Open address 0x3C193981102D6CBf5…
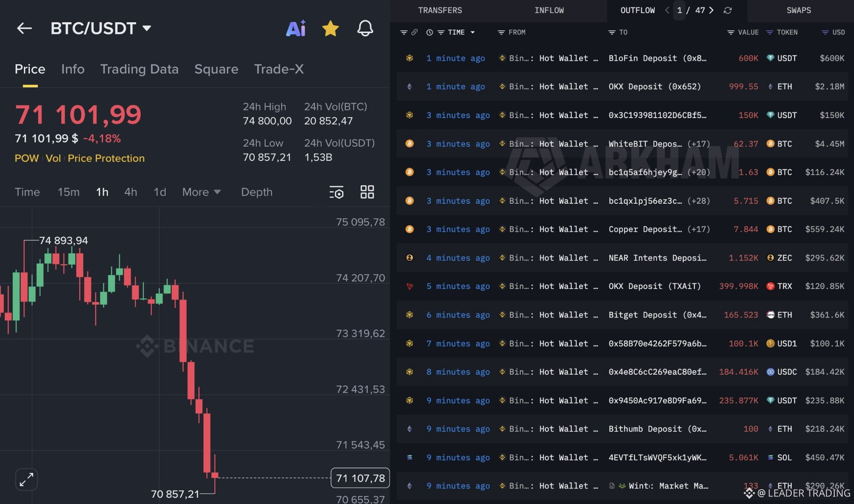 tap(657, 115)
